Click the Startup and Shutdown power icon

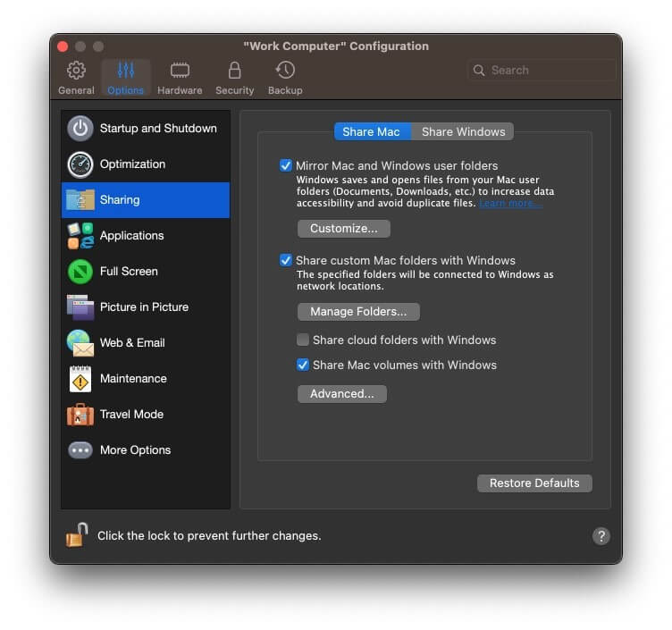pos(80,128)
